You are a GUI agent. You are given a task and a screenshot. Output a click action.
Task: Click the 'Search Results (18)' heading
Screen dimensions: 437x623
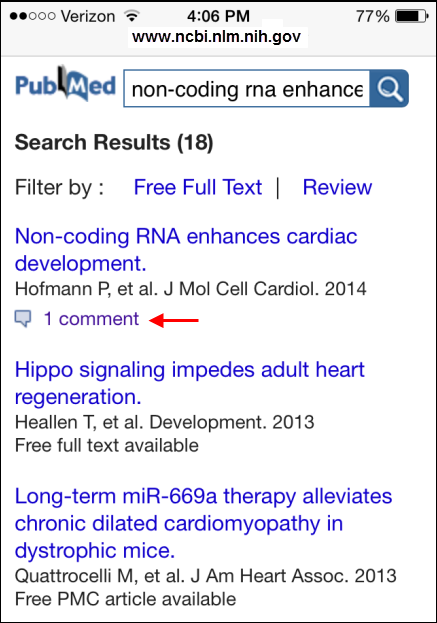point(114,143)
